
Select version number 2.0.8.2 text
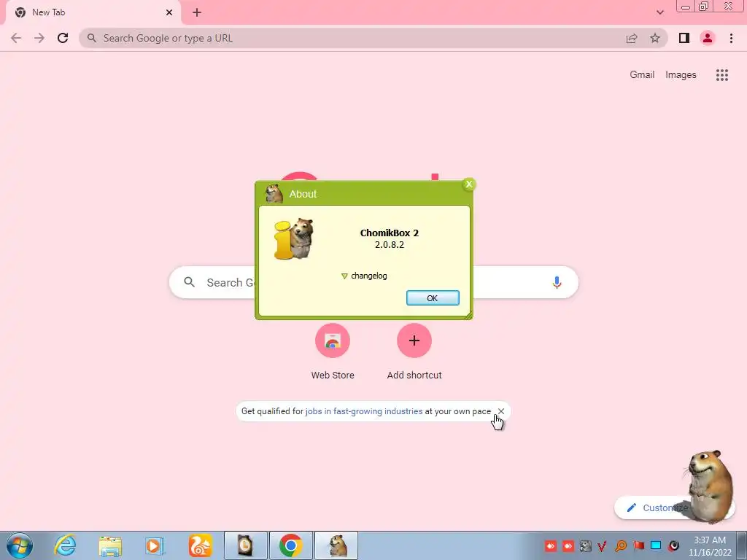pos(390,245)
